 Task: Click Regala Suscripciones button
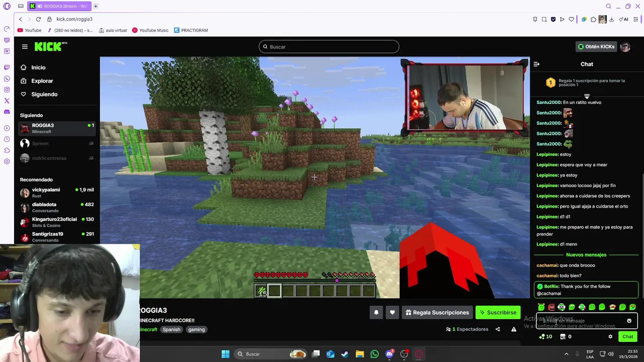(x=437, y=313)
